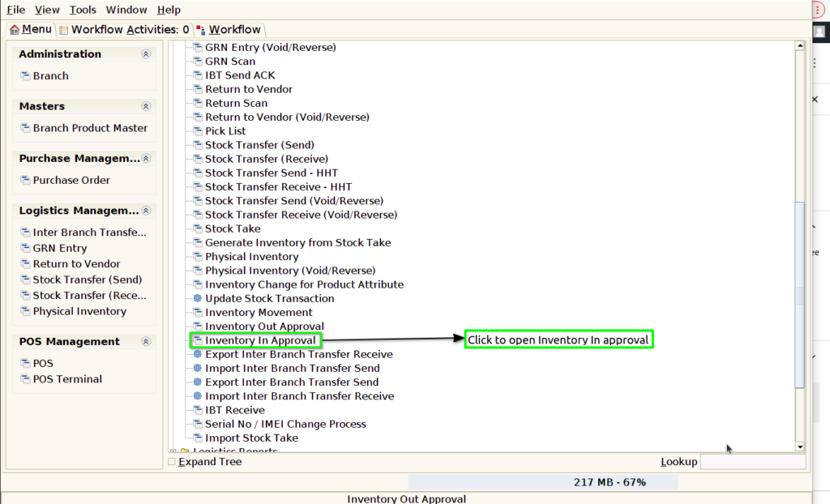The height and width of the screenshot is (504, 830).
Task: Open the Window menu
Action: tap(126, 10)
